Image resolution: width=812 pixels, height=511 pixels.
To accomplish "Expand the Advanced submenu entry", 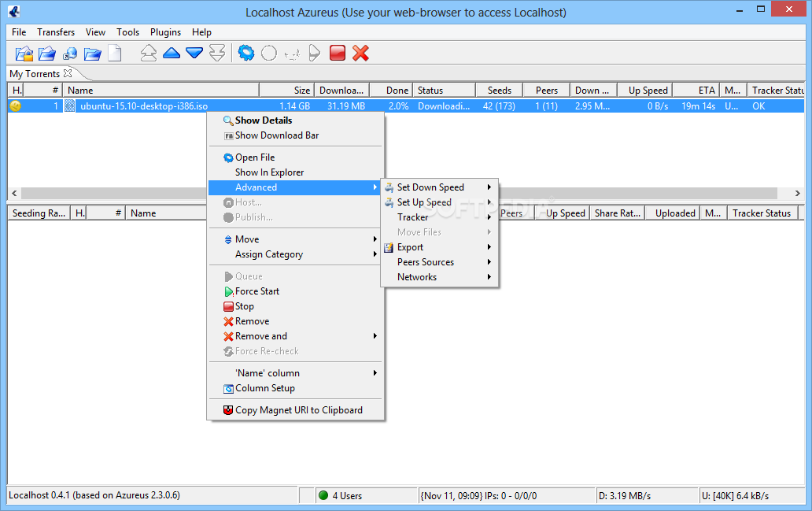I will [296, 187].
